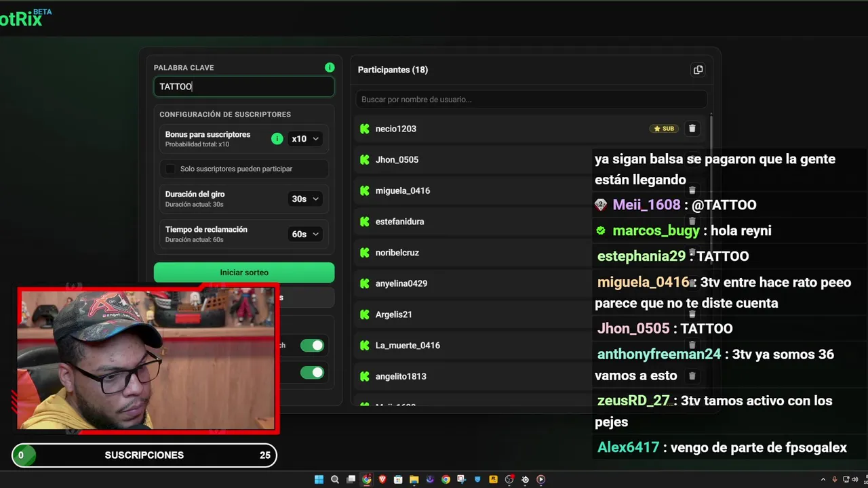Click the Kick icon beside Argelis21
This screenshot has height=488, width=868.
pyautogui.click(x=365, y=314)
